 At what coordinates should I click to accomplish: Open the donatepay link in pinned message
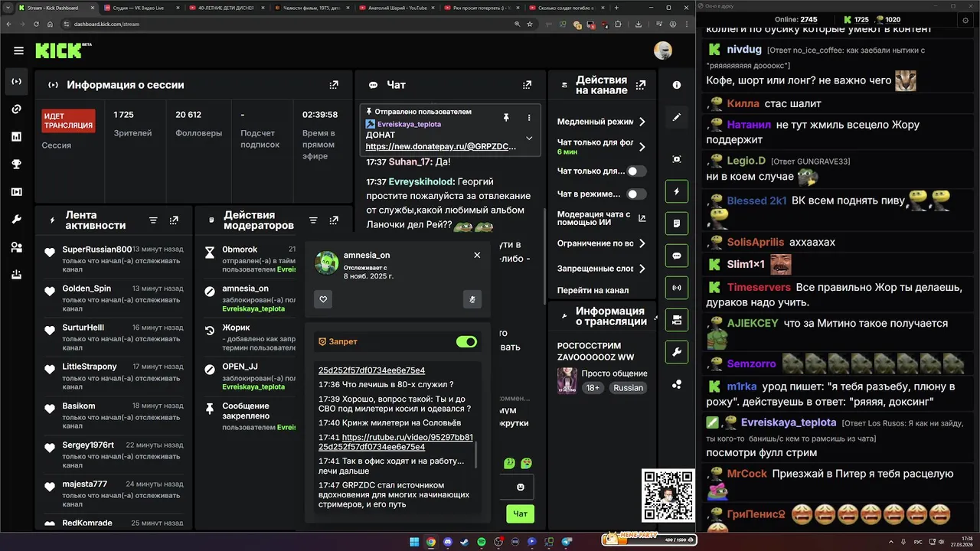(441, 146)
